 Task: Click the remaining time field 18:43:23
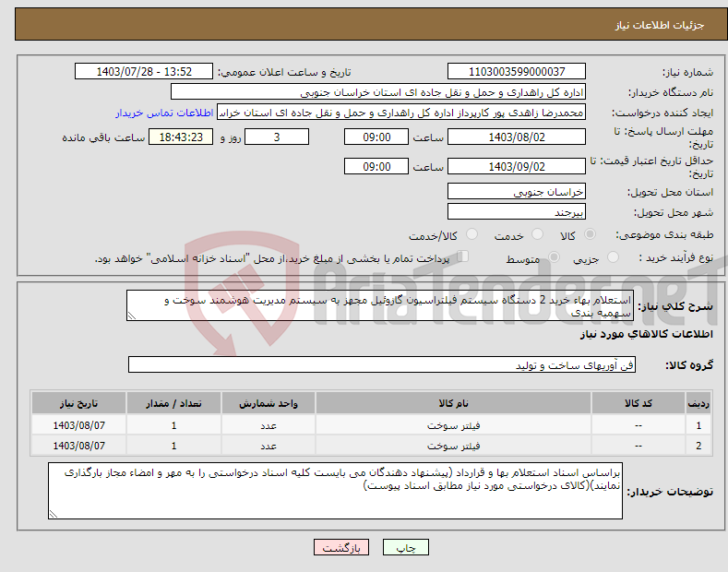pyautogui.click(x=181, y=137)
